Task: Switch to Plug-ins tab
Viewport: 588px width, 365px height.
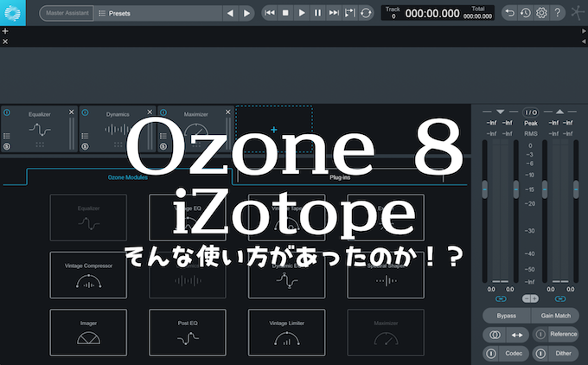Action: [x=340, y=177]
